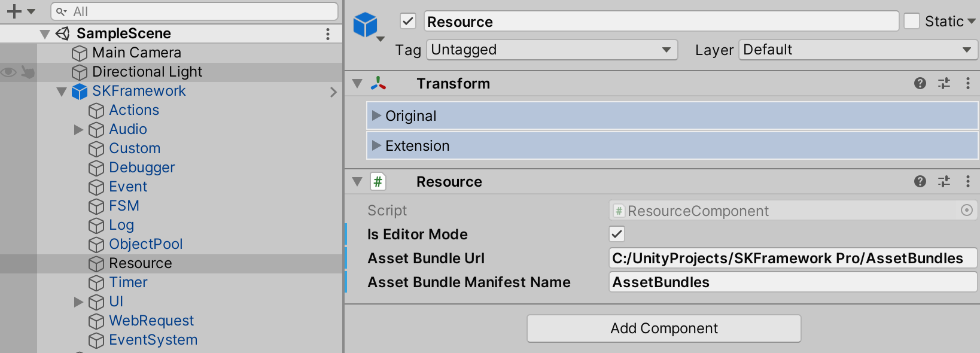Open SKFramework prefab with the right chevron
Viewport: 980px width, 353px height.
333,92
